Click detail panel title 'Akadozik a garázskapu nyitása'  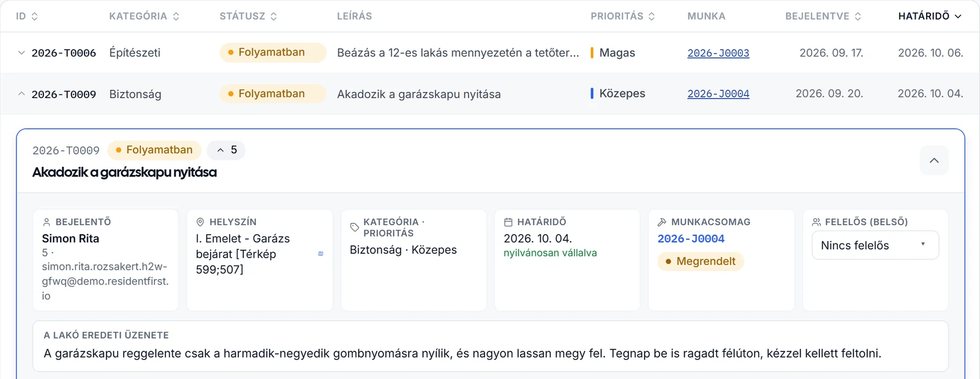click(124, 172)
